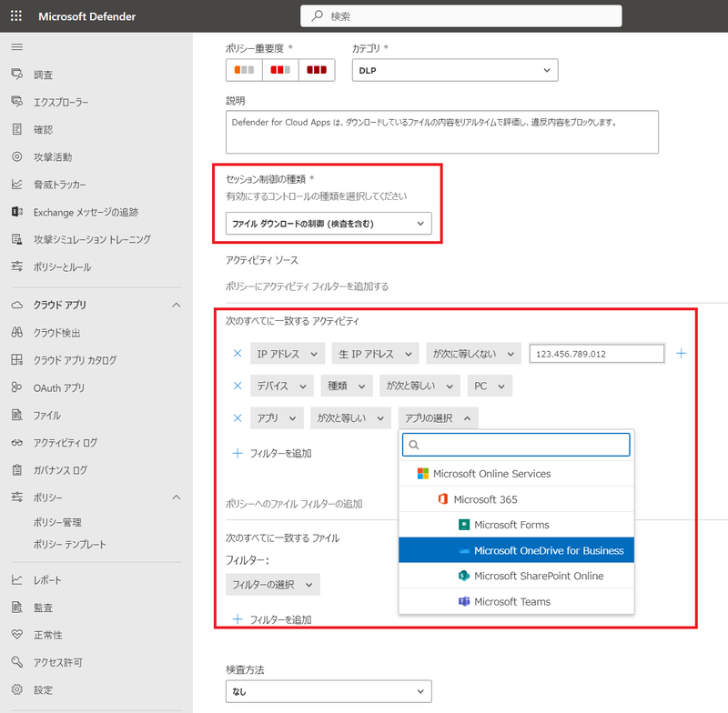Open 脅威トラッカー in the sidebar
The image size is (728, 713).
click(x=59, y=185)
